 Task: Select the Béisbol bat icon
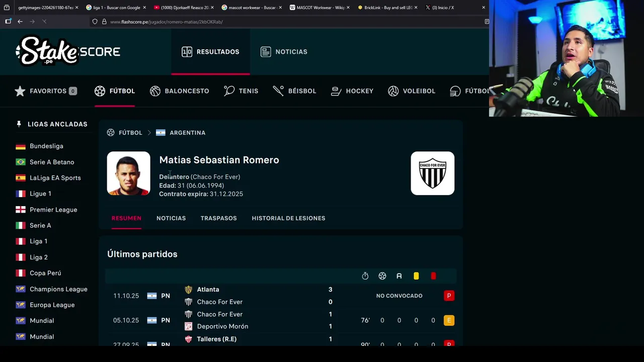click(278, 91)
